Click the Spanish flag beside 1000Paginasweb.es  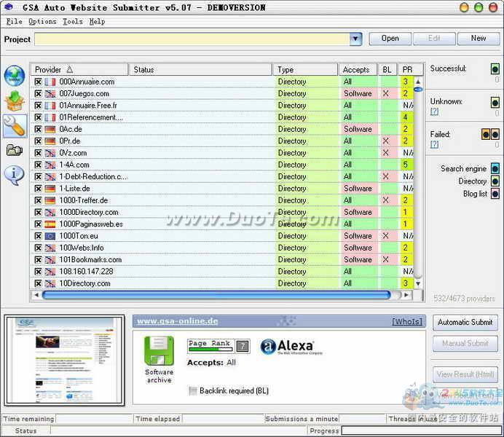pyautogui.click(x=50, y=224)
